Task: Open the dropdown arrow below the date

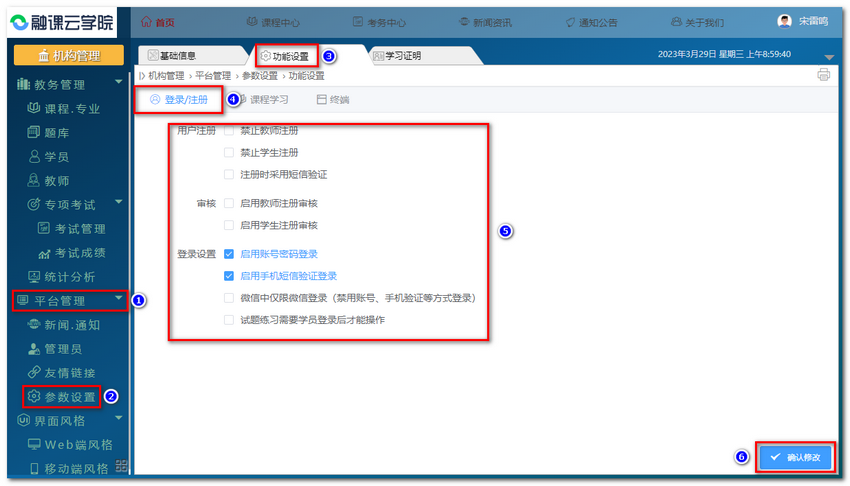Action: pyautogui.click(x=829, y=58)
